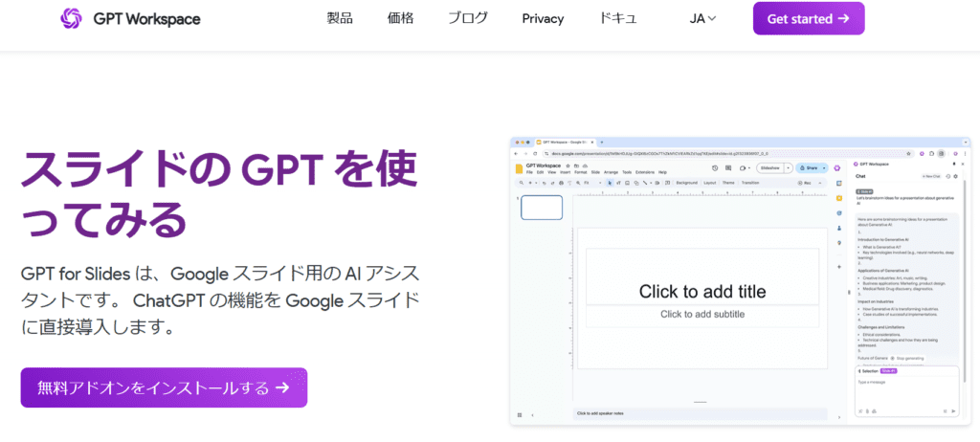Screen dimensions: 980x442
Task: Open File menu in Slides screenshot
Action: pyautogui.click(x=529, y=172)
